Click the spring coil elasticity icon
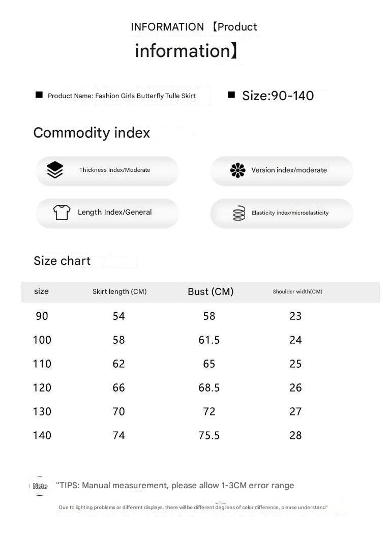Image resolution: width=392 pixels, height=535 pixels. [238, 213]
